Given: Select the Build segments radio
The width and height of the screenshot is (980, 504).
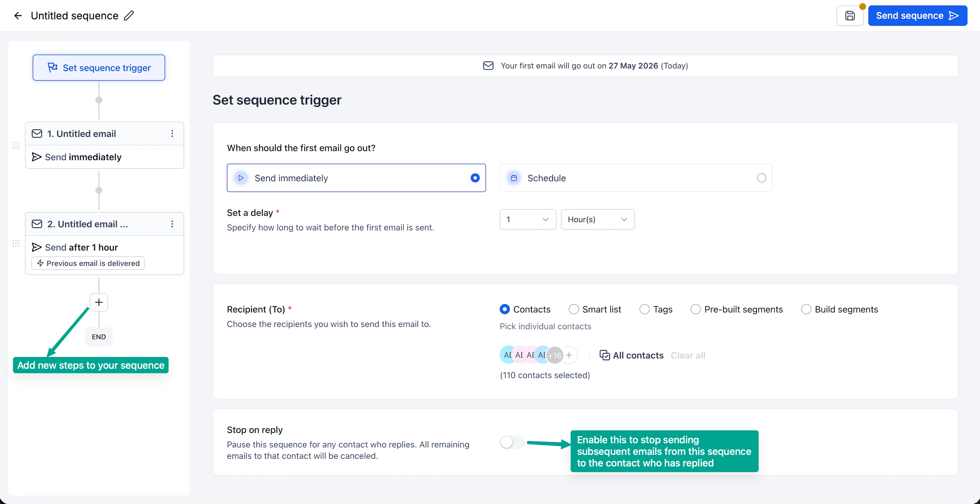Looking at the screenshot, I should coord(806,309).
